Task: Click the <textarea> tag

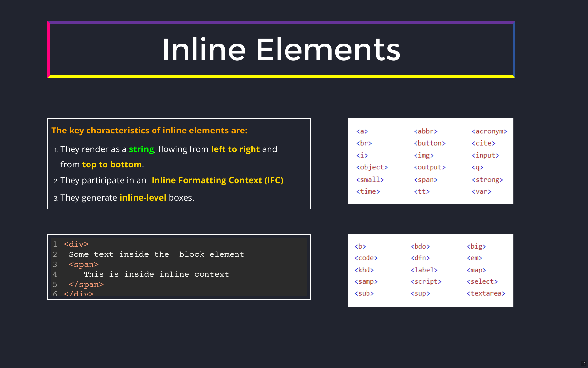Action: [x=486, y=293]
